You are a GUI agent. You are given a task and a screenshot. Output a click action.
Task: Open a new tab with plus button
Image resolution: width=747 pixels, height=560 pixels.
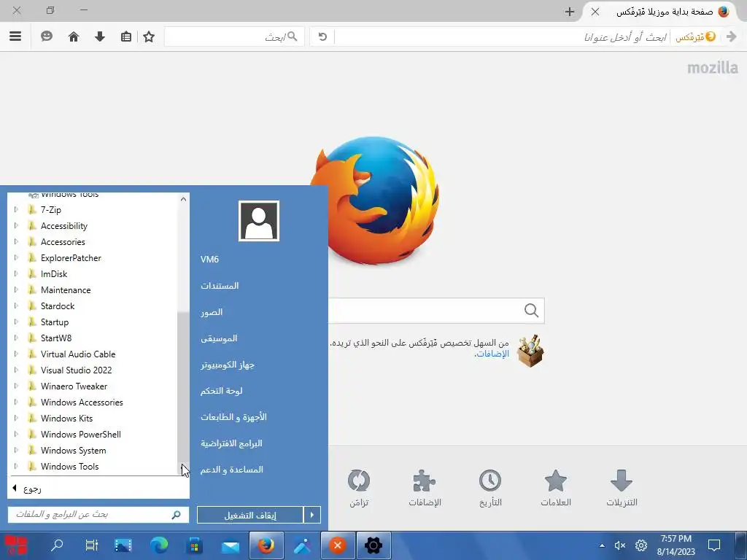click(569, 12)
